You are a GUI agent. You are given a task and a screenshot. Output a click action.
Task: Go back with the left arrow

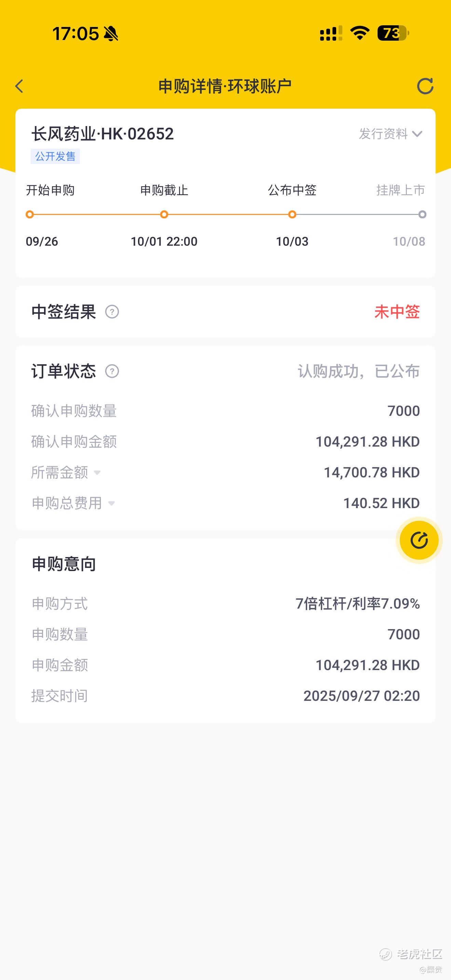coord(19,86)
